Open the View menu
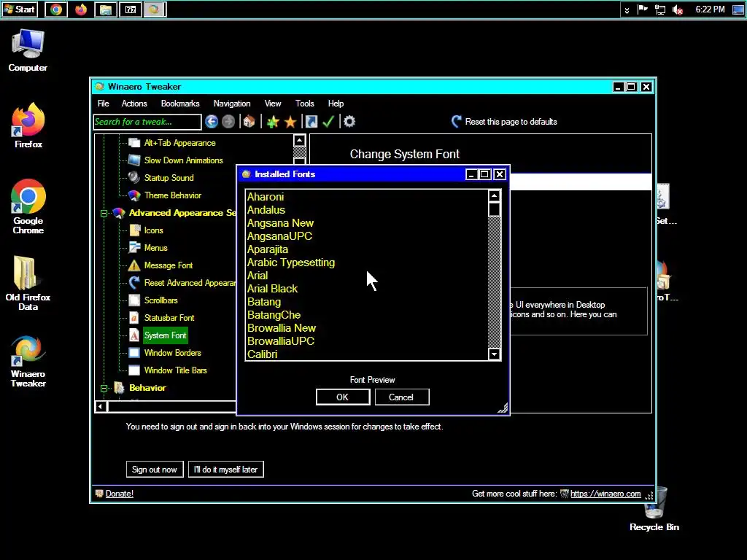This screenshot has width=747, height=560. pos(273,104)
